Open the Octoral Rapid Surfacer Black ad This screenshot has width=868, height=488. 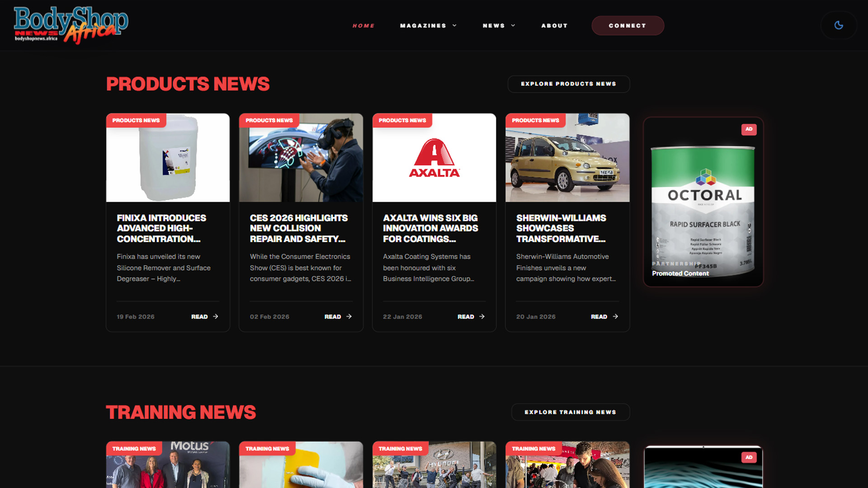pos(703,202)
